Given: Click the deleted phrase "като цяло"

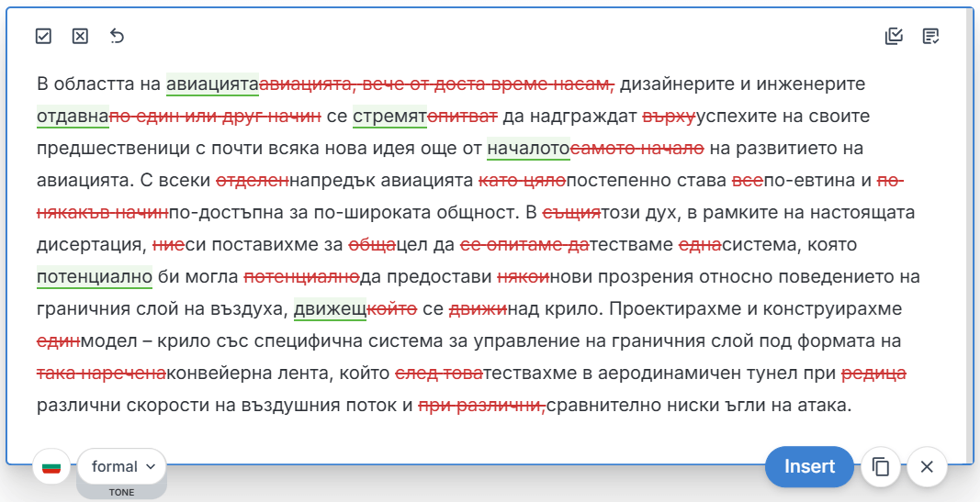Looking at the screenshot, I should point(523,181).
